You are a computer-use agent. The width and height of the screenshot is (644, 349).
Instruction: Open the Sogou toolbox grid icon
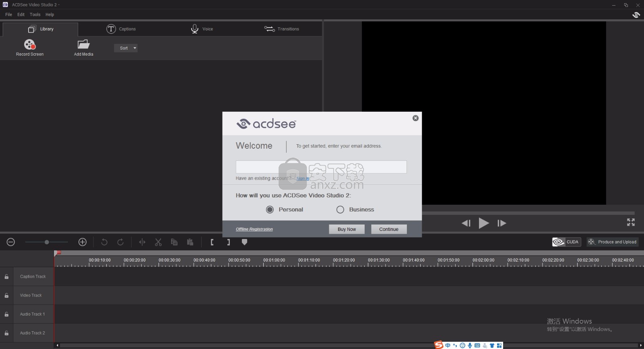pos(499,345)
